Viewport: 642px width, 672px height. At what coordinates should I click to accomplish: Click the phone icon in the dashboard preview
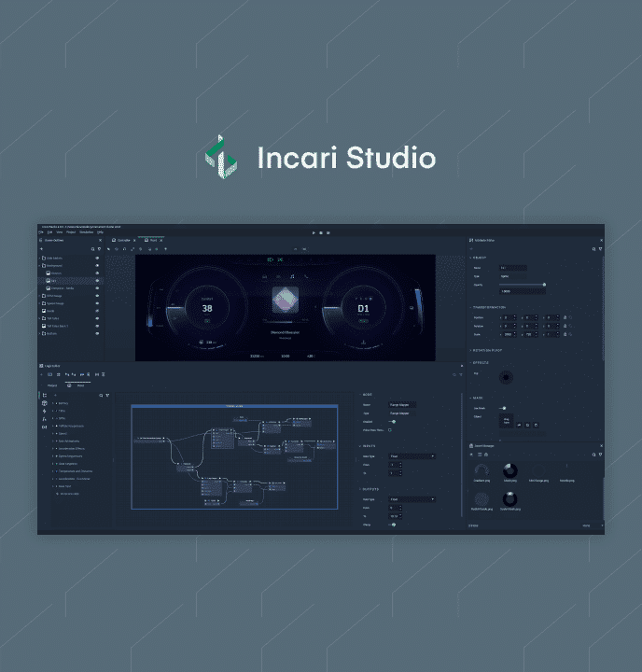[x=306, y=277]
